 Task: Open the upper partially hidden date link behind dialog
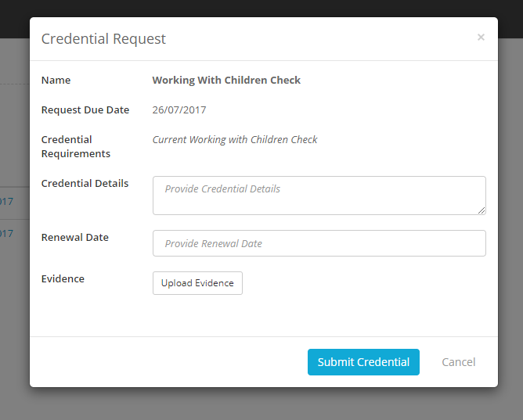coord(6,202)
